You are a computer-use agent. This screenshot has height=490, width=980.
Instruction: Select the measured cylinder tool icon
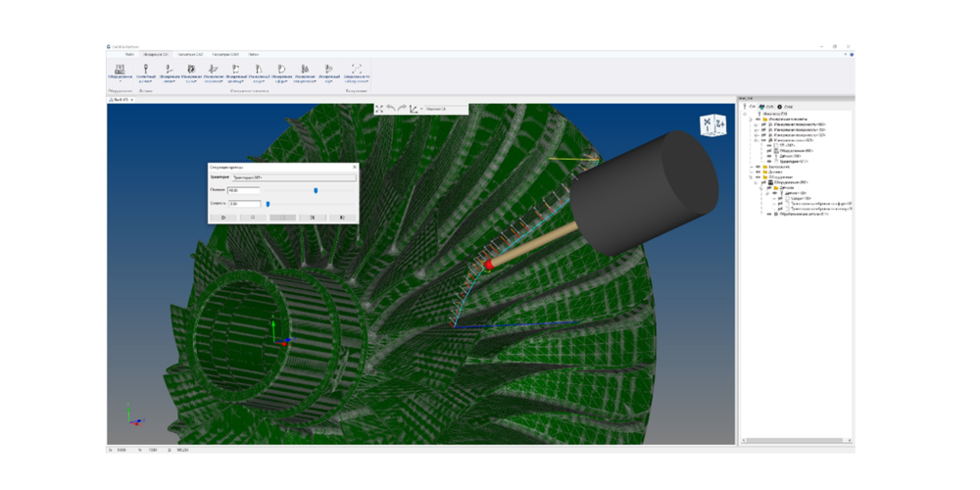[x=235, y=69]
